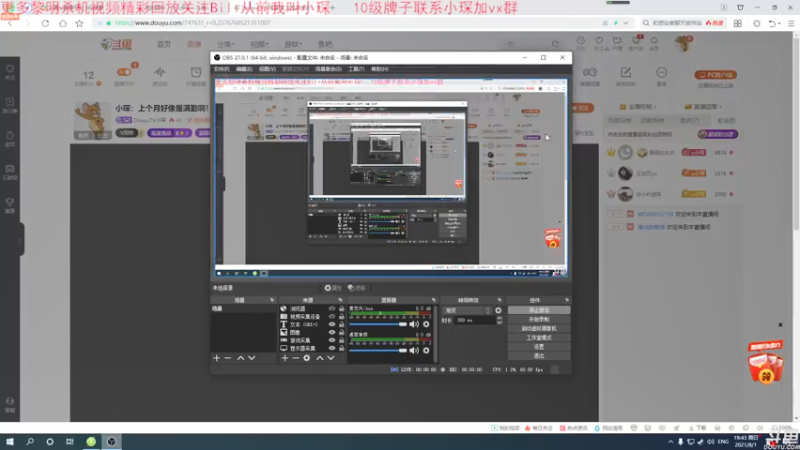
Task: Lock the Text (GDI+) source
Action: [341, 324]
